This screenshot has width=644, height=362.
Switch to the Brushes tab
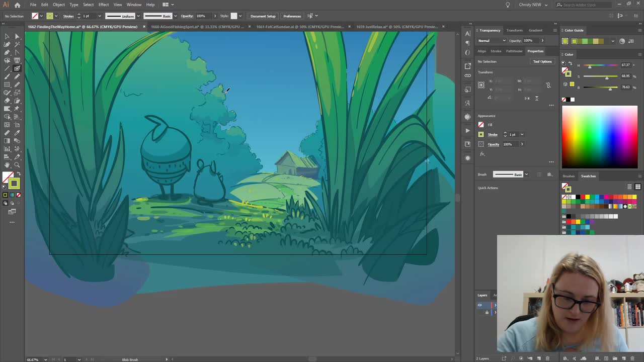point(569,176)
